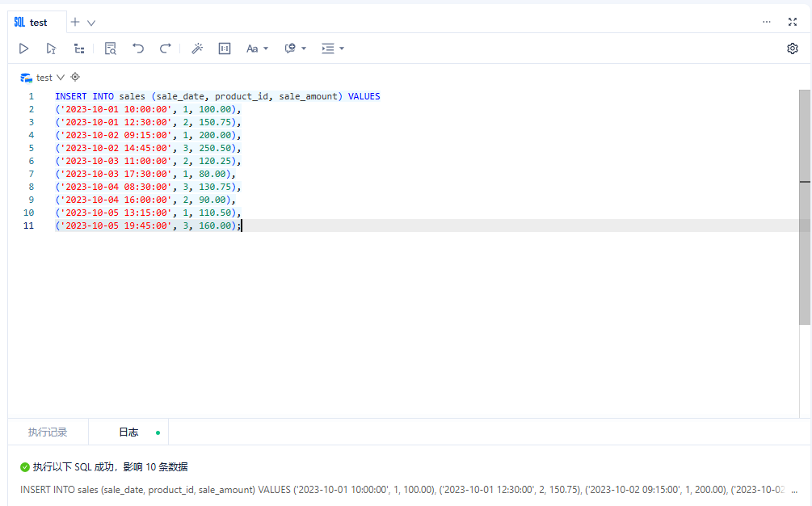Viewport: 812px width, 506px height.
Task: Open the comment options dropdown
Action: [x=295, y=48]
